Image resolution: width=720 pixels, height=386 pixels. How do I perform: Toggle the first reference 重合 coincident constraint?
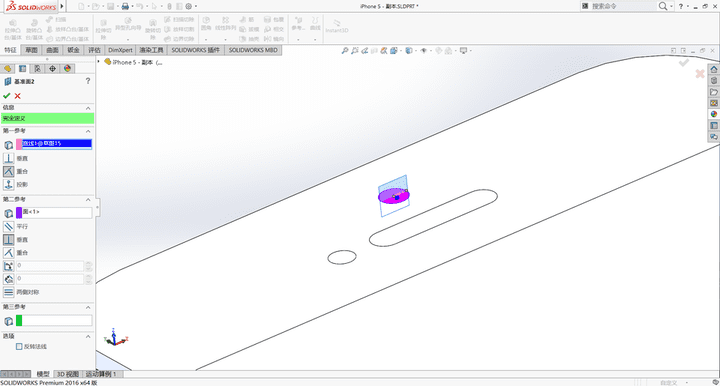(x=8, y=171)
